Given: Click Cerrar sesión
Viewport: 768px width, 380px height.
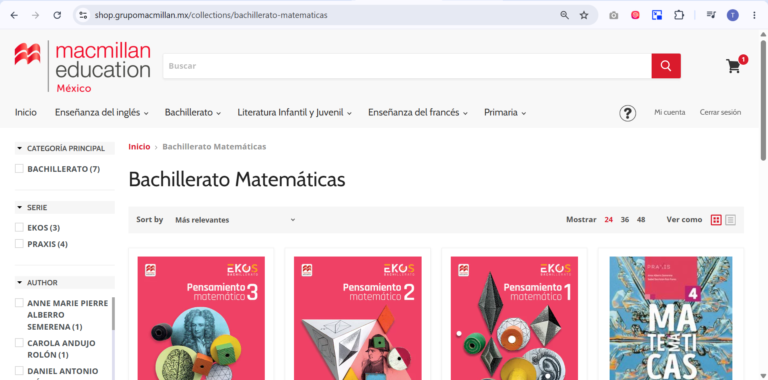Looking at the screenshot, I should 720,112.
